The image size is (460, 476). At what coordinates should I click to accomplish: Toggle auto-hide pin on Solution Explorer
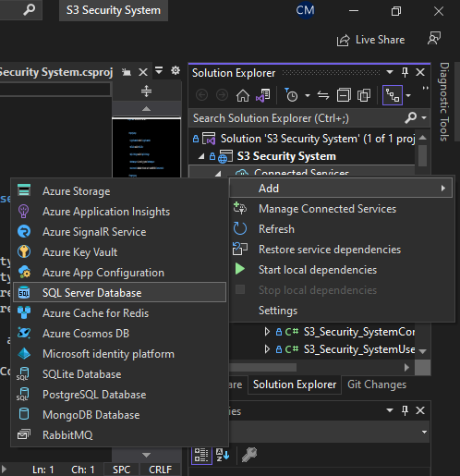(405, 73)
